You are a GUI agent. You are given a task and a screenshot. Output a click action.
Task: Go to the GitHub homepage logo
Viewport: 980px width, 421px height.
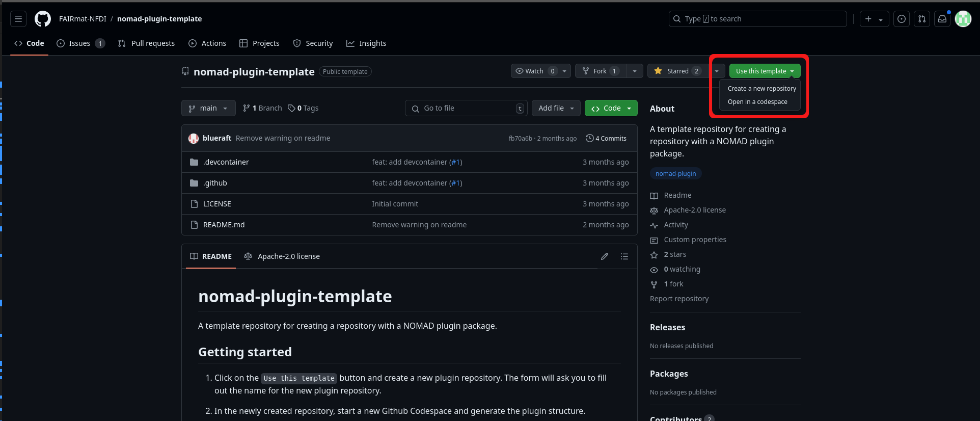(43, 19)
